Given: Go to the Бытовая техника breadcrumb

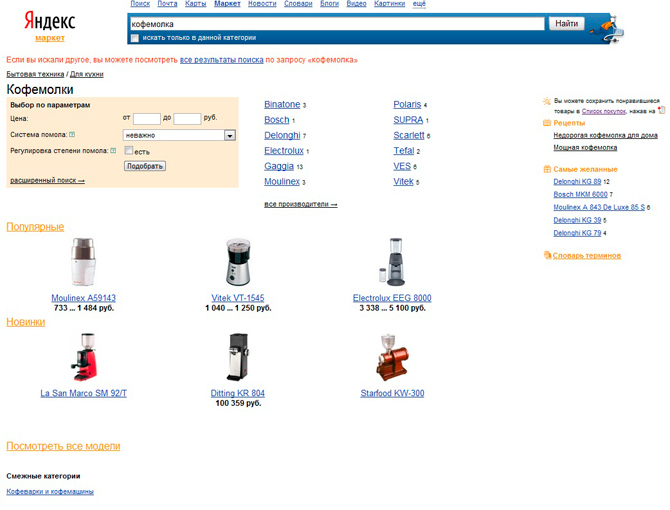Looking at the screenshot, I should coord(35,74).
